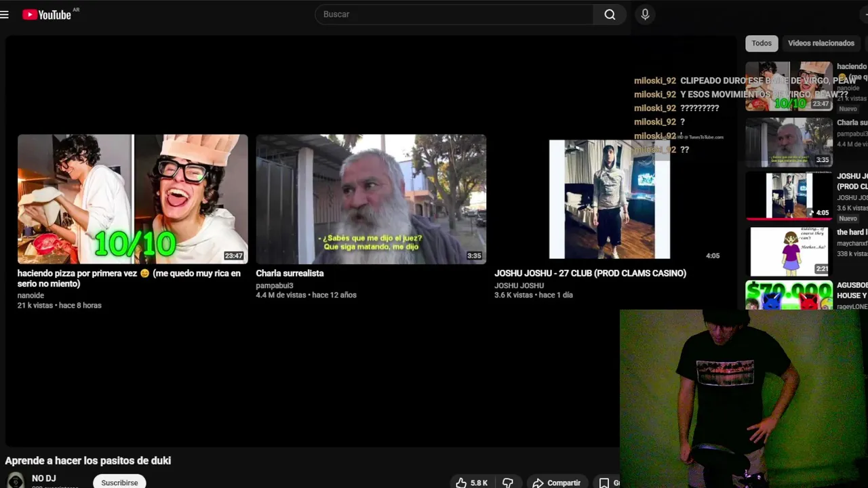The image size is (868, 488).
Task: Like the video with thumbs-up 5.8 K
Action: coord(472,483)
